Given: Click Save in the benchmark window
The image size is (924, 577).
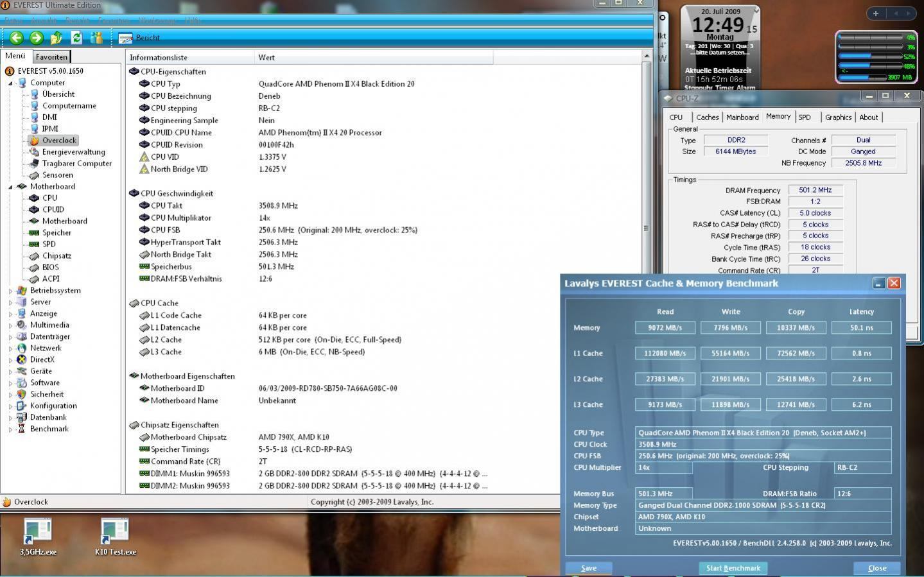Looking at the screenshot, I should pos(589,568).
